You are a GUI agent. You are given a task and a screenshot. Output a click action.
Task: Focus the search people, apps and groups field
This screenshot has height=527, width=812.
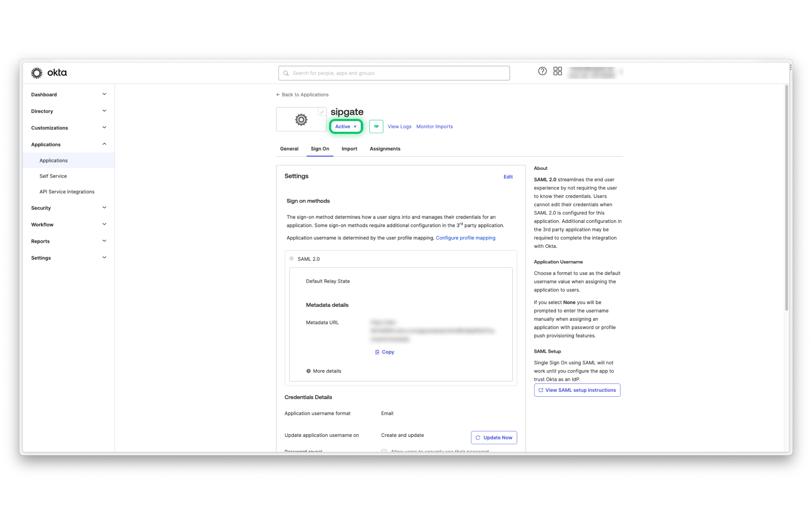point(394,73)
